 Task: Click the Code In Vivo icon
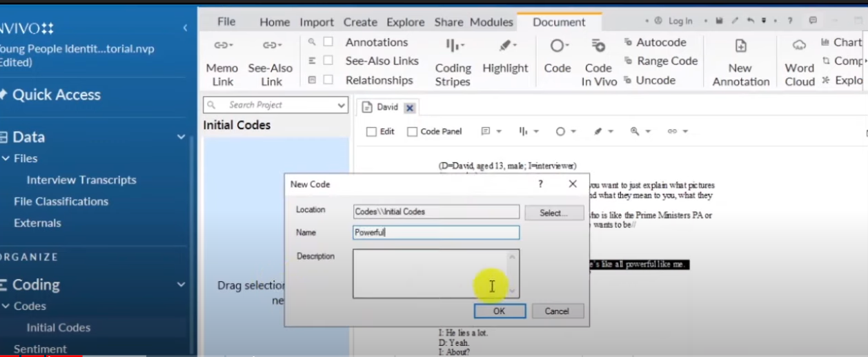click(x=598, y=46)
